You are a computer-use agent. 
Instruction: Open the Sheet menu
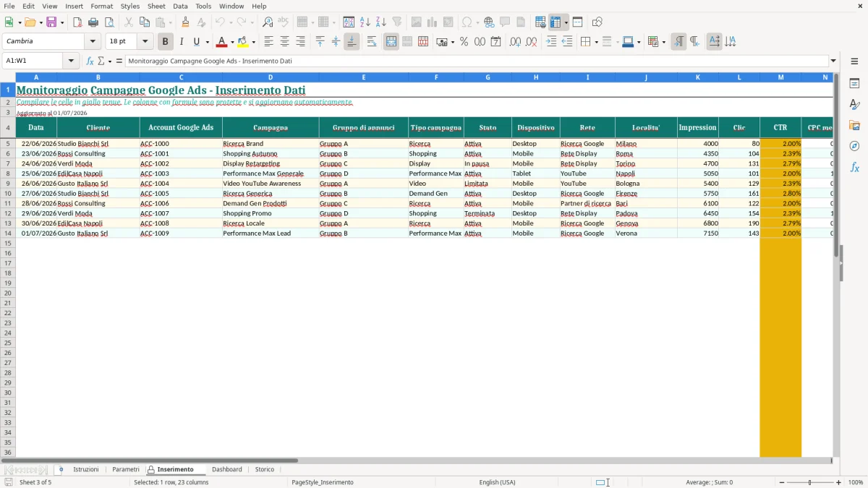pos(156,6)
